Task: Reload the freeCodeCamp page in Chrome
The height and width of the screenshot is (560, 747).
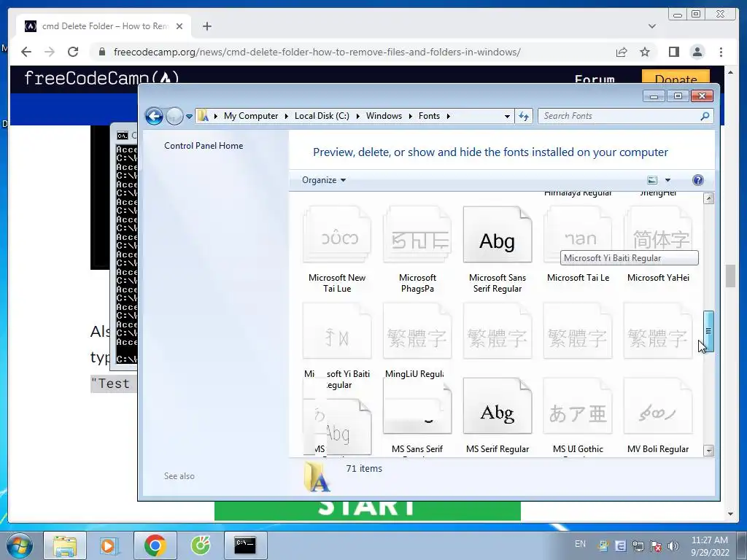Action: (x=73, y=52)
